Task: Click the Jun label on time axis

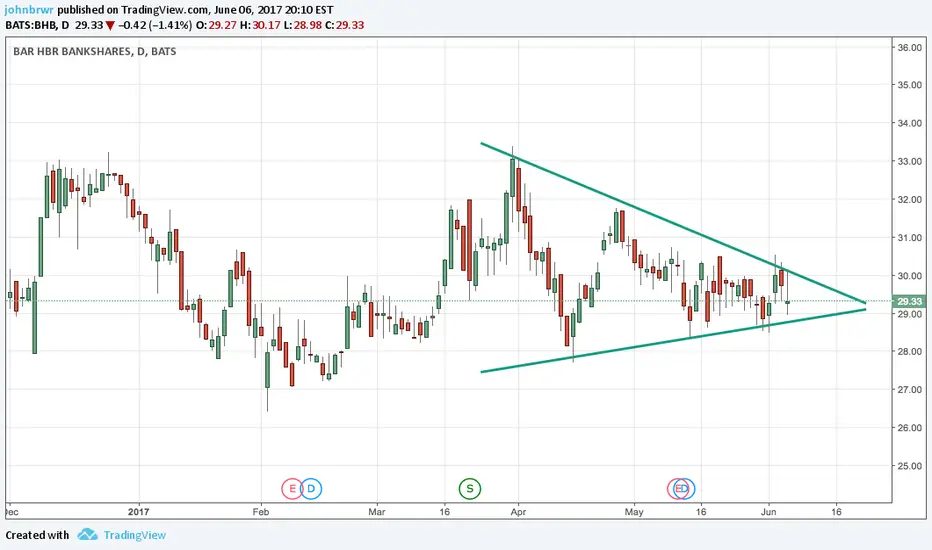Action: 769,512
